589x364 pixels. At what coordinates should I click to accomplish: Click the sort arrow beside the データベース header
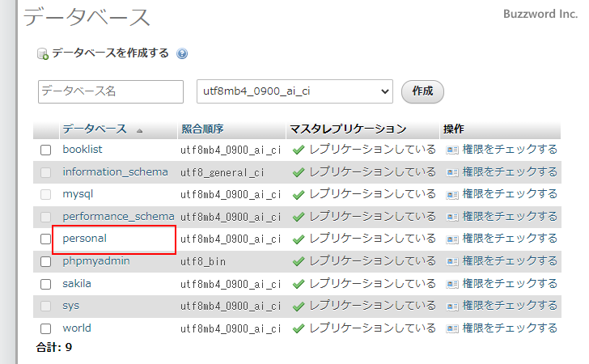140,131
